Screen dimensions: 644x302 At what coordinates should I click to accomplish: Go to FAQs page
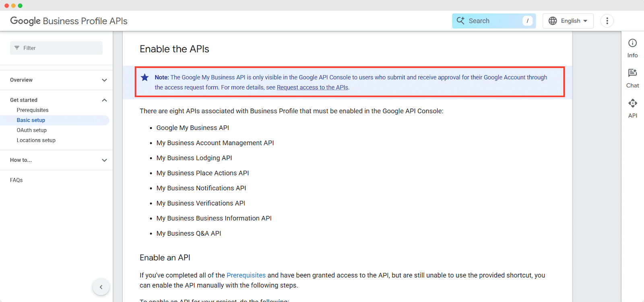click(x=17, y=180)
